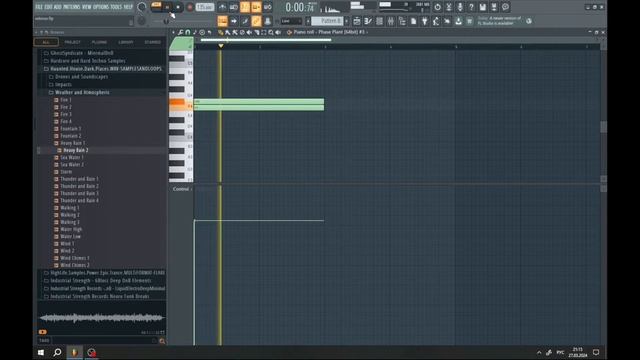
Task: Open the OPTIONS menu
Action: coord(101,7)
